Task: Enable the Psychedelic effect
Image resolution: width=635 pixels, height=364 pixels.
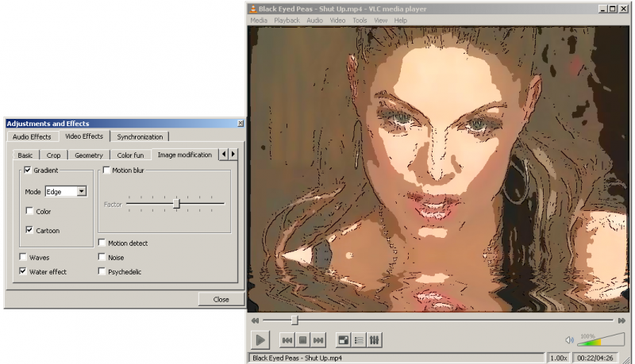Action: 102,271
